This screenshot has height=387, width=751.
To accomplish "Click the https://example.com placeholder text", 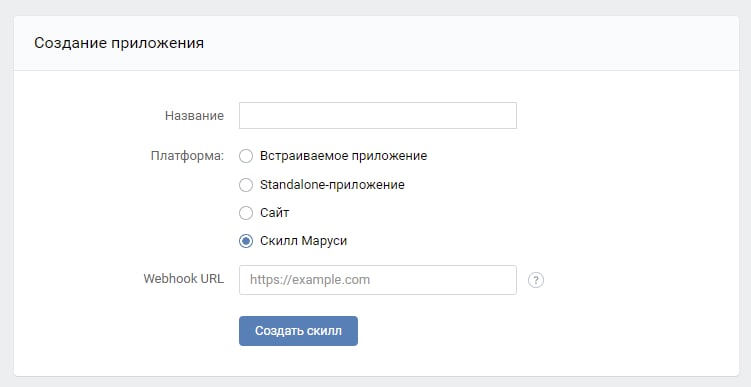I will point(310,280).
